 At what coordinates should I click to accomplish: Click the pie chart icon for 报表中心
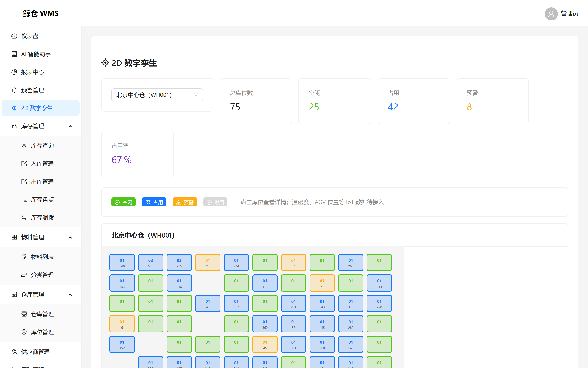14,72
